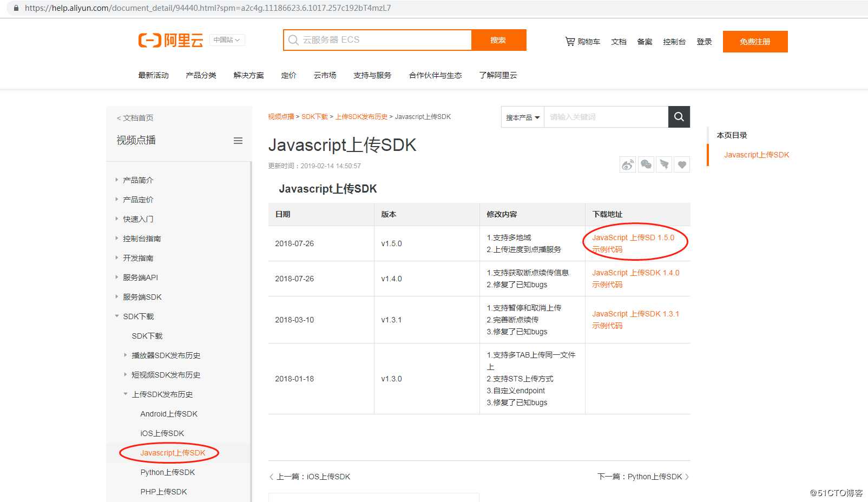
Task: Collapse the SDK下载 section
Action: pyautogui.click(x=116, y=316)
